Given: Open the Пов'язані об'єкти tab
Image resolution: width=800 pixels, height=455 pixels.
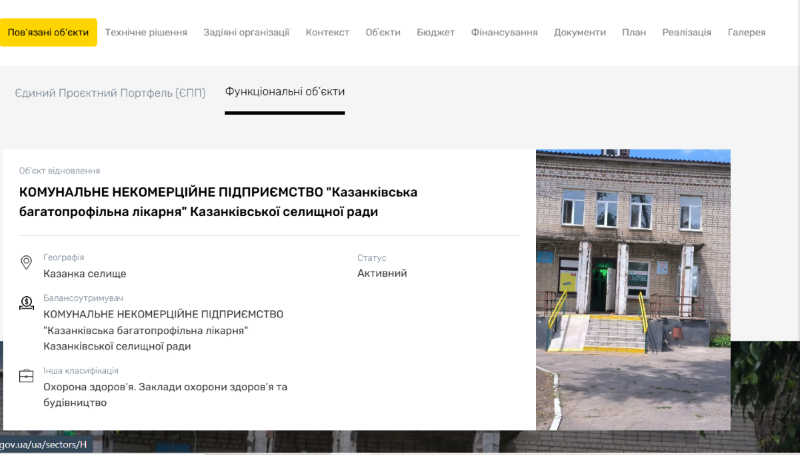Looking at the screenshot, I should (x=48, y=32).
